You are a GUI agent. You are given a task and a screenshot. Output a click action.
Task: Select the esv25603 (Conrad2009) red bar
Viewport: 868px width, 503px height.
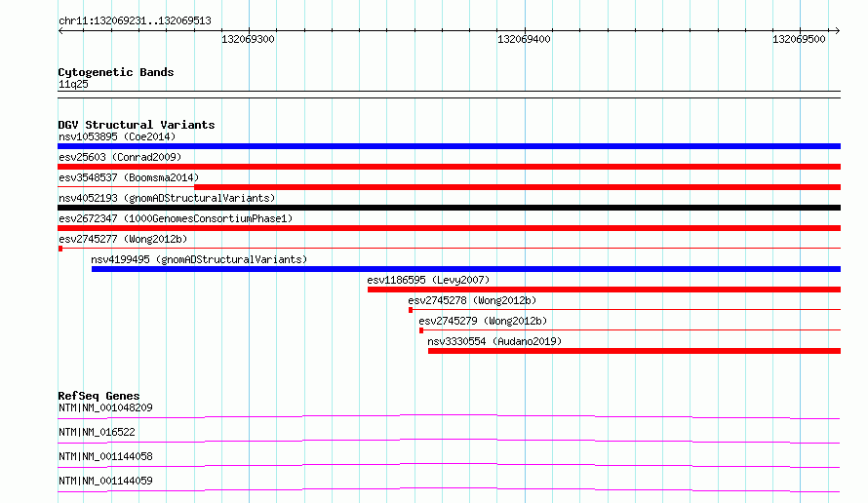[449, 167]
